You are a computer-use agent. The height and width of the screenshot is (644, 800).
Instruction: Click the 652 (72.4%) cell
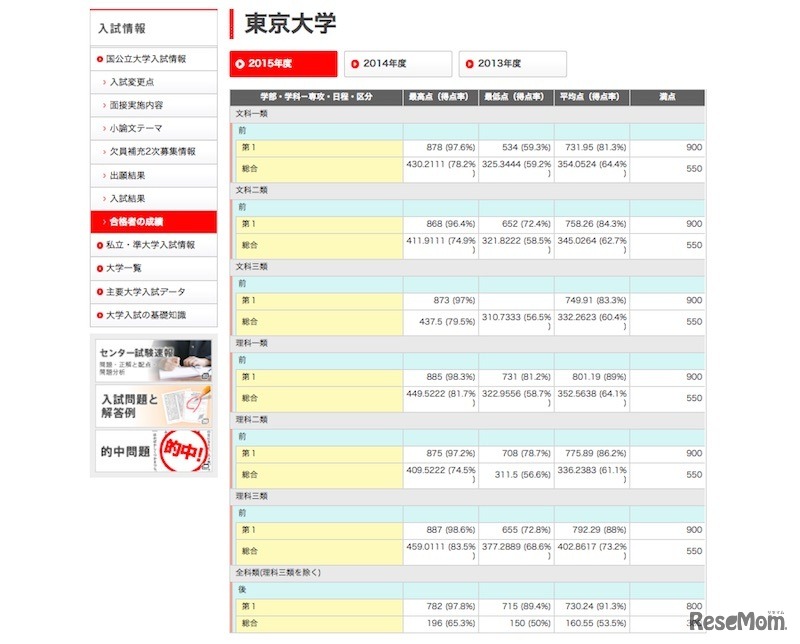click(x=516, y=224)
